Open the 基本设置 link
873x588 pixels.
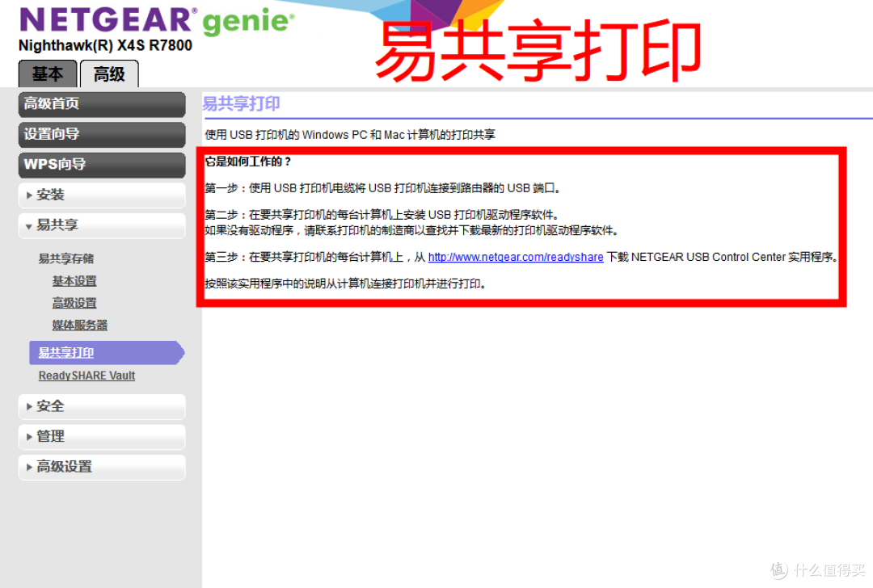[74, 282]
